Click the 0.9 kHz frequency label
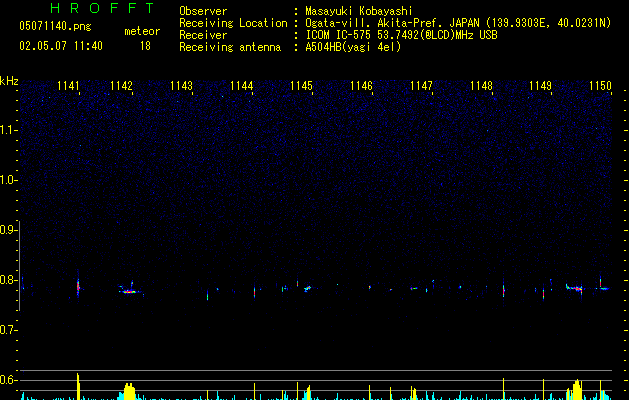Screen dimensions: 629x400 point(8,230)
